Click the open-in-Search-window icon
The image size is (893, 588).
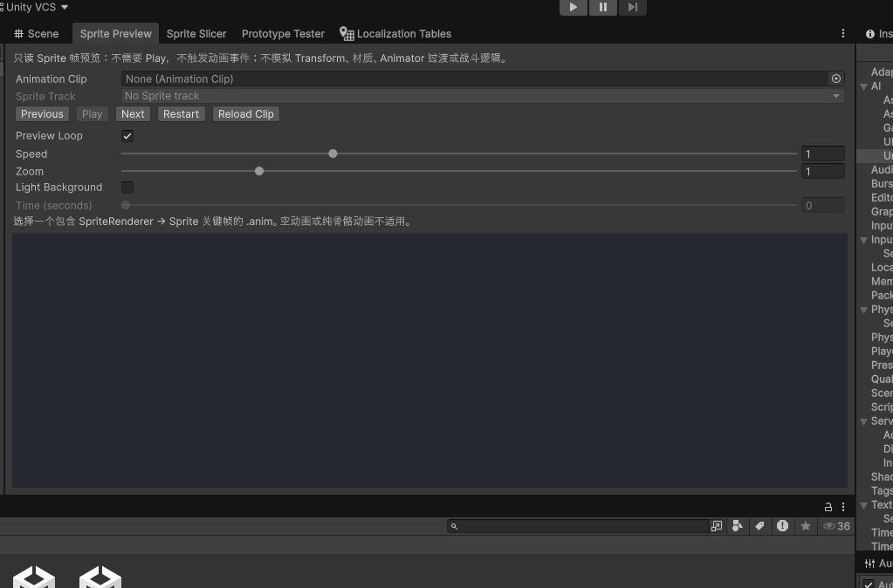pos(717,526)
